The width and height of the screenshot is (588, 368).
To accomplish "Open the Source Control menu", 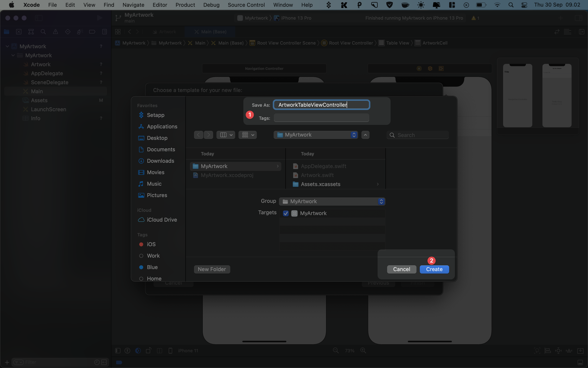I will pos(246,5).
